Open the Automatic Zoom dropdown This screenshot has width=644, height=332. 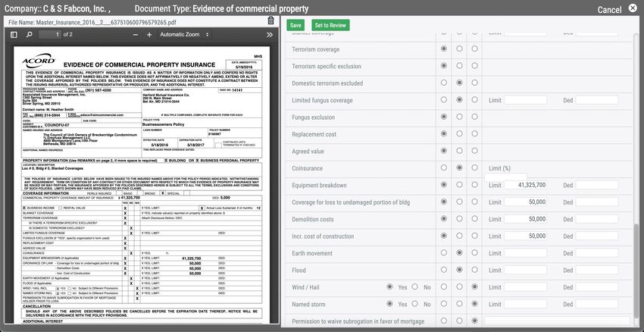[x=184, y=35]
